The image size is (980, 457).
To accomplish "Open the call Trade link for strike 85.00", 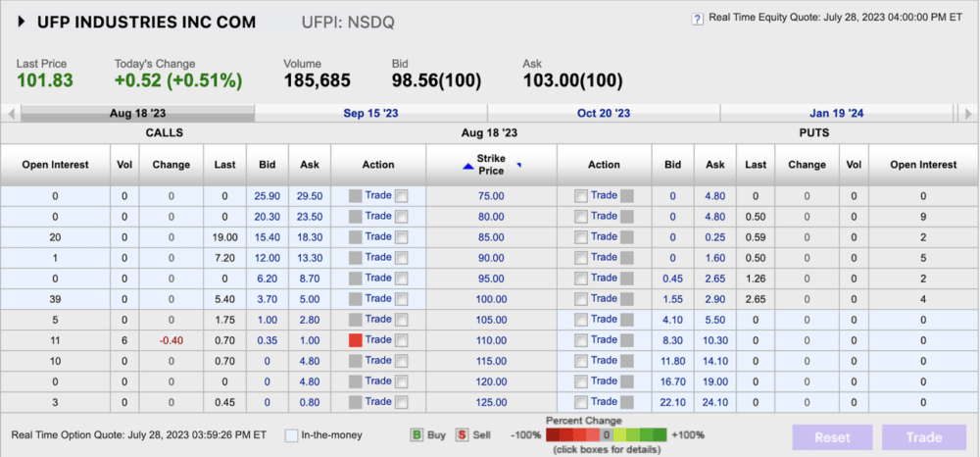I will click(x=378, y=236).
